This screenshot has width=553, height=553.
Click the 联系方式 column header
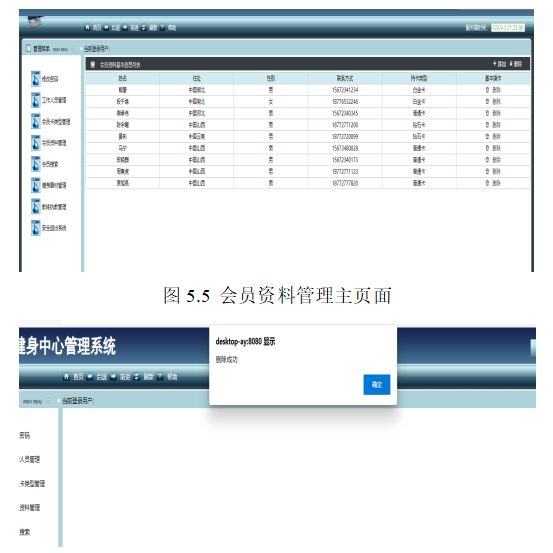click(345, 78)
